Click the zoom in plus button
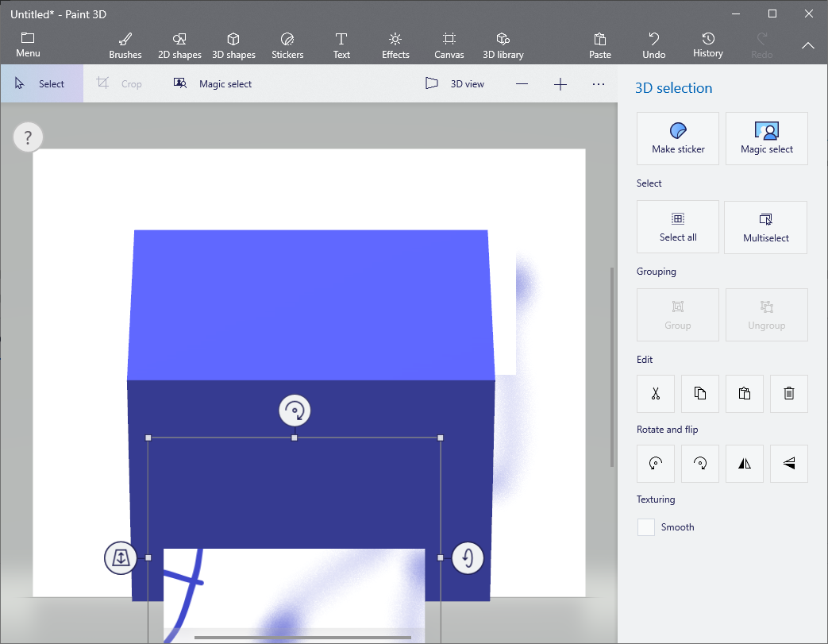828x644 pixels. pyautogui.click(x=560, y=84)
